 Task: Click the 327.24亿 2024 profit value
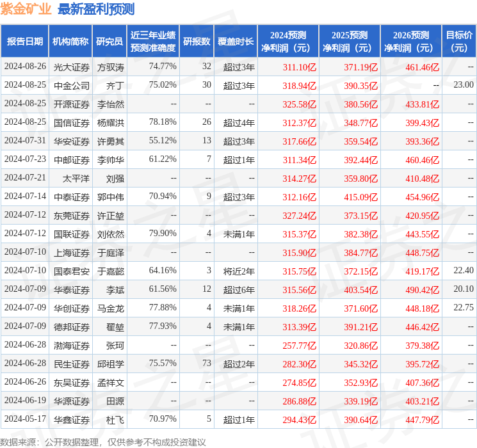click(x=300, y=215)
